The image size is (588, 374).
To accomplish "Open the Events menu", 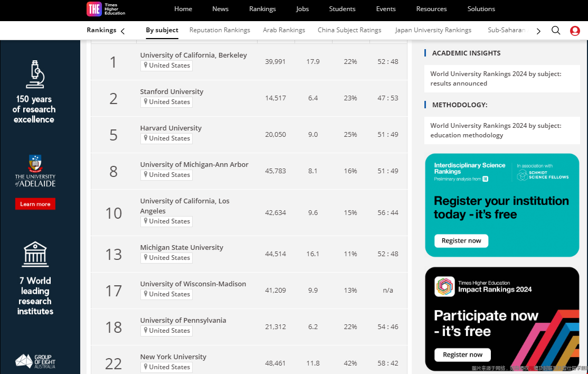I will (x=386, y=9).
